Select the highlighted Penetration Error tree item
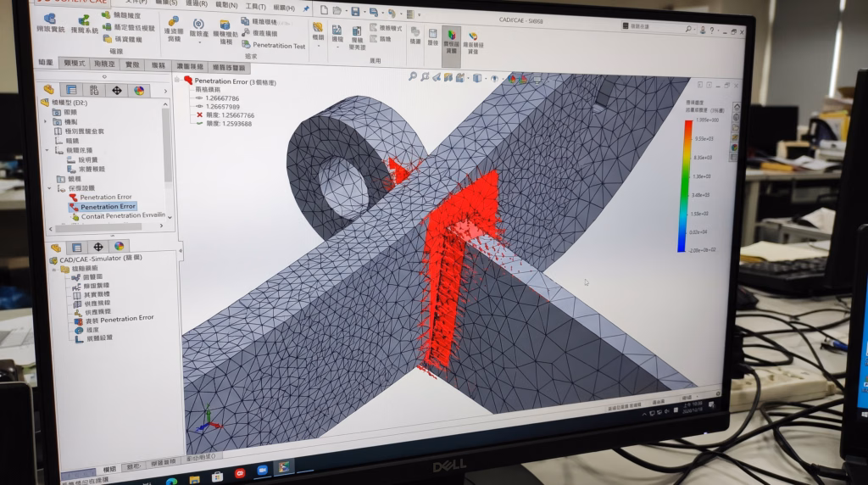The image size is (868, 485). click(103, 207)
